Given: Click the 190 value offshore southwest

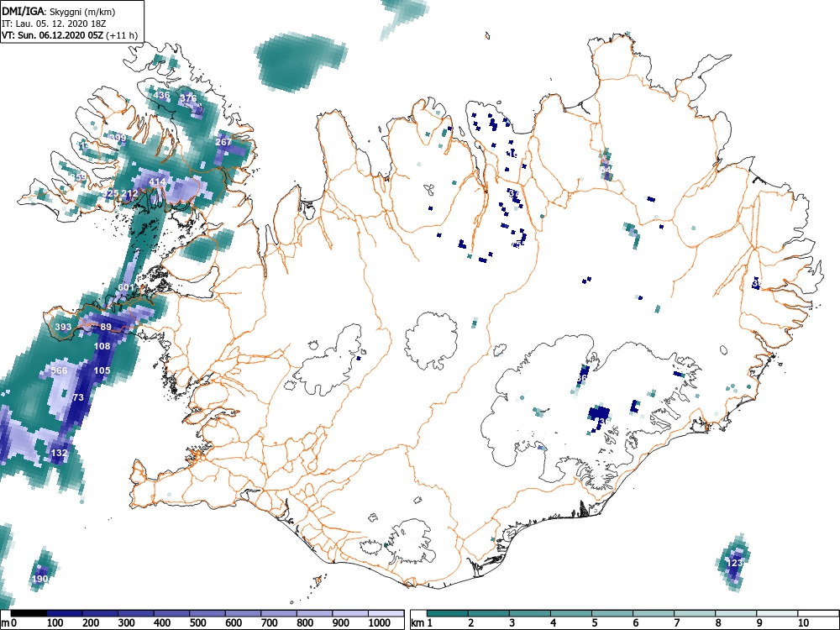Looking at the screenshot, I should [39, 579].
